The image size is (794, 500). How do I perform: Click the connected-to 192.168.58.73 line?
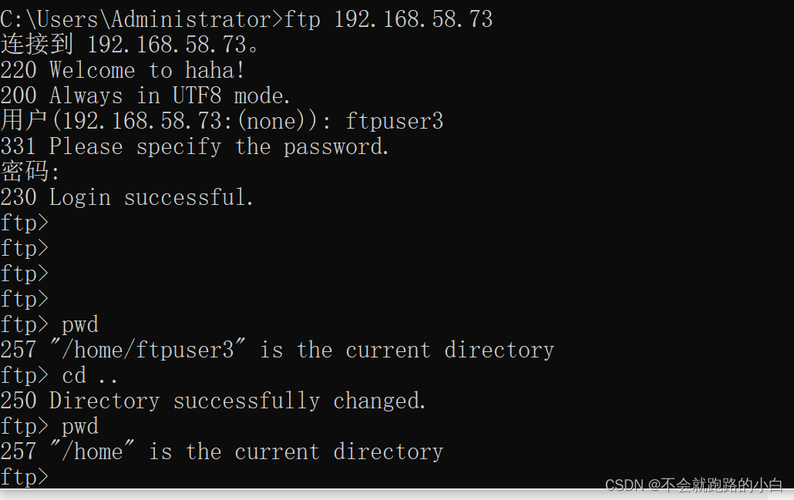[130, 45]
